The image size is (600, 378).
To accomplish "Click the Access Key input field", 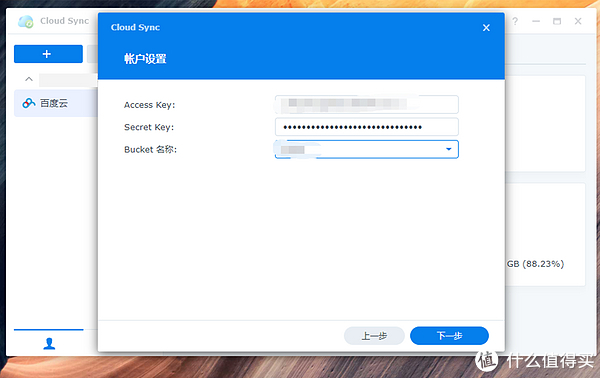I will (367, 104).
